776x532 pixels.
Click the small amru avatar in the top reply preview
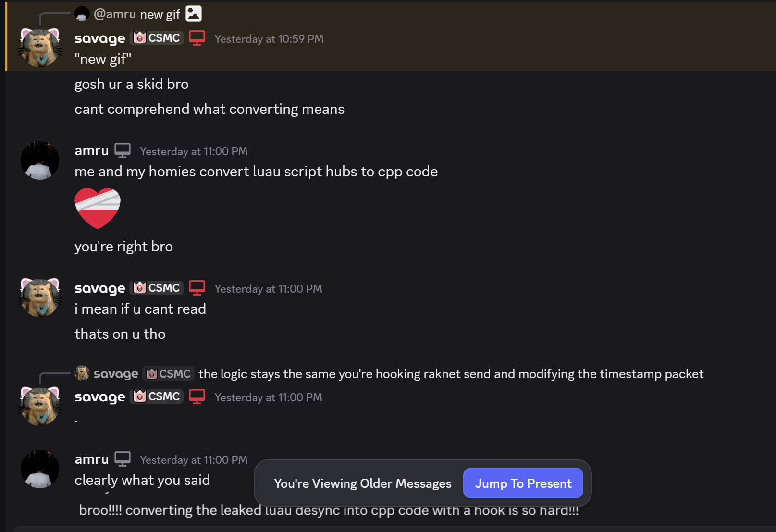coord(82,13)
